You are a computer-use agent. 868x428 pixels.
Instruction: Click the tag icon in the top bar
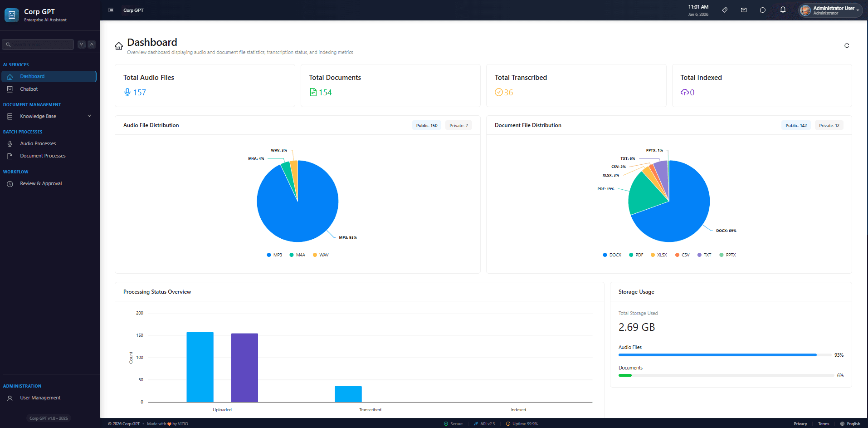coord(724,10)
